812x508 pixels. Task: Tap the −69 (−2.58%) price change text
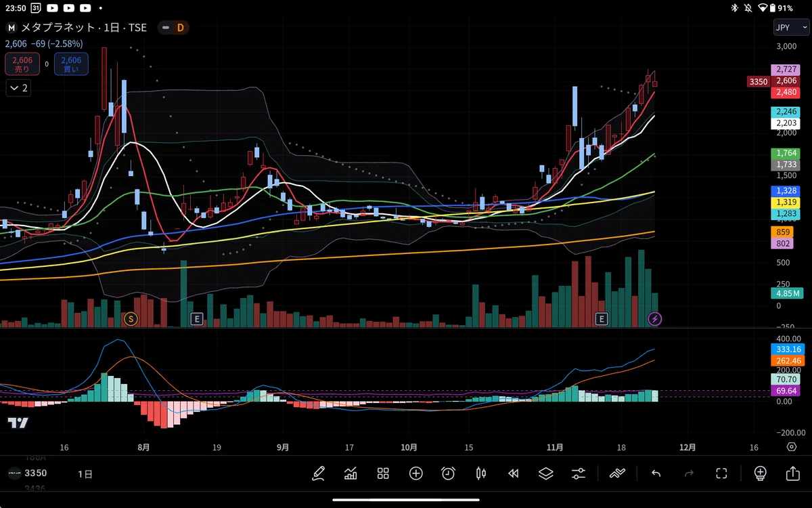56,43
